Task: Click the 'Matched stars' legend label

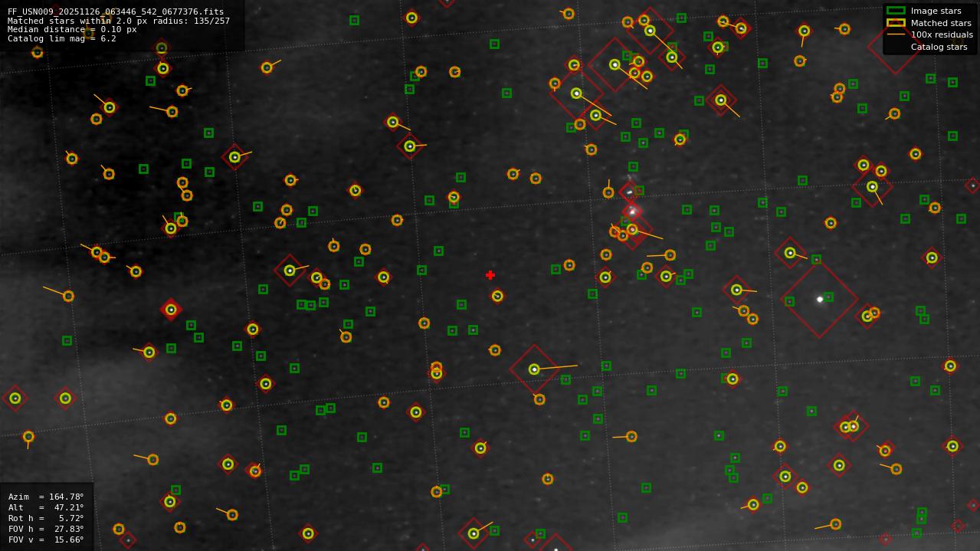Action: (x=941, y=23)
